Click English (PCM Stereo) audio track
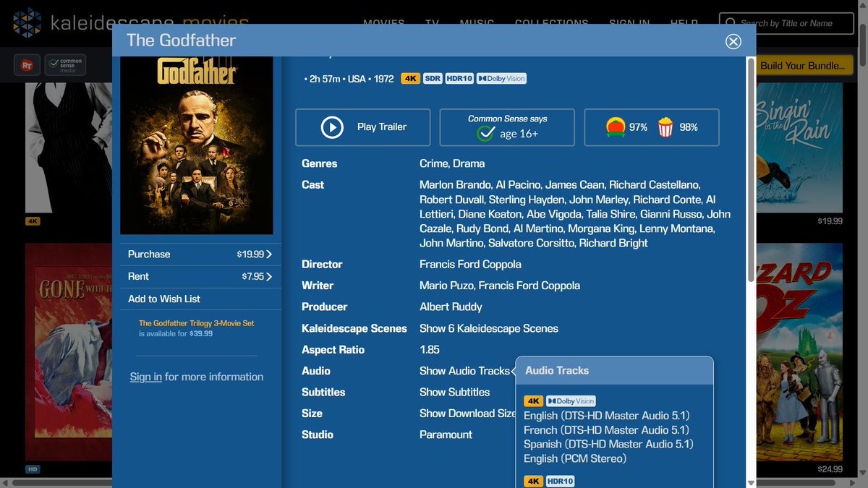The width and height of the screenshot is (868, 488). 575,459
